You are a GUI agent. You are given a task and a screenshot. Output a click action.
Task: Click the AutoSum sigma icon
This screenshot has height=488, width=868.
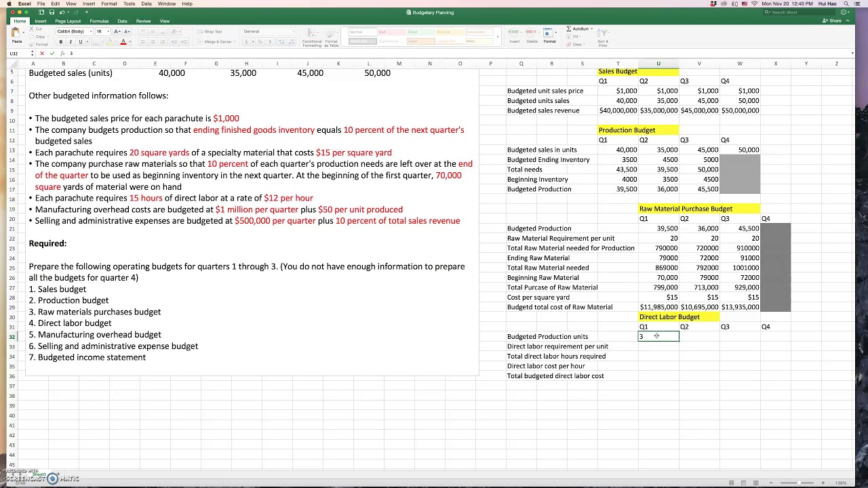(568, 28)
